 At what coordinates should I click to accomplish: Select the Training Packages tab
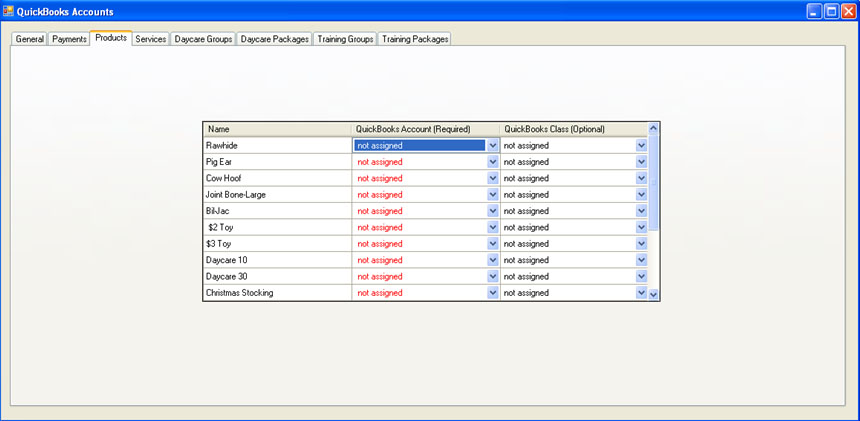pyautogui.click(x=415, y=39)
